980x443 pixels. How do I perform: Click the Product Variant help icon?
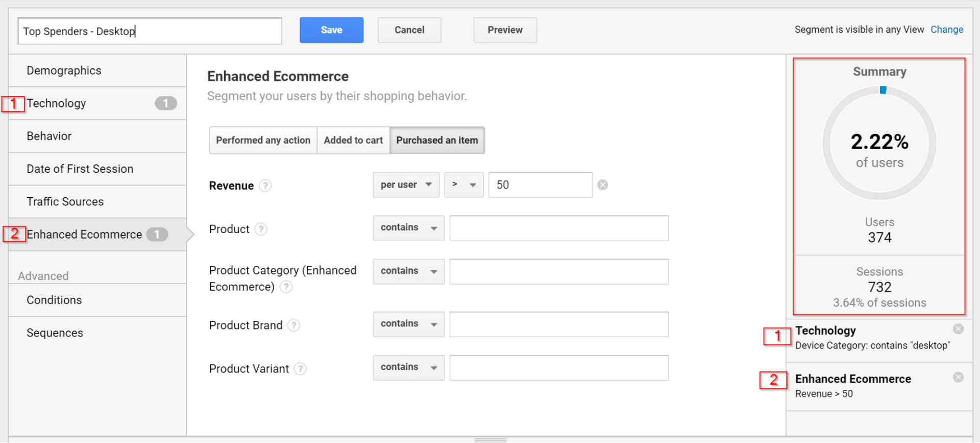301,368
